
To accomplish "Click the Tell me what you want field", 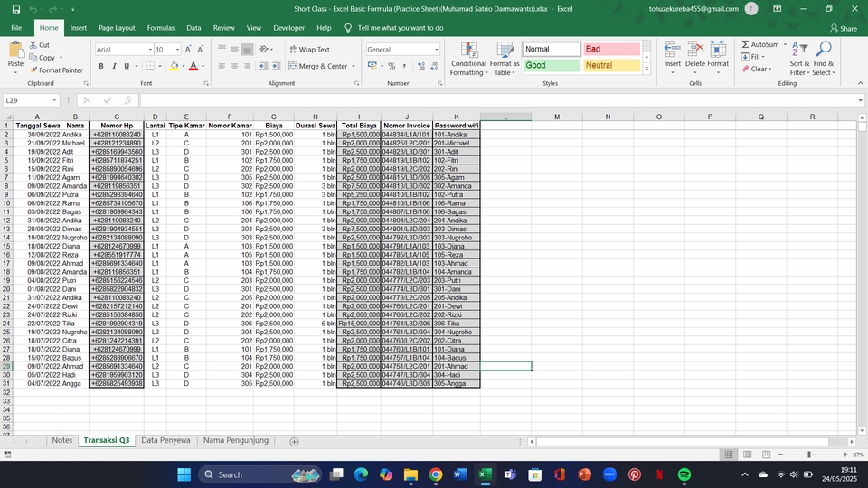I will coord(401,28).
